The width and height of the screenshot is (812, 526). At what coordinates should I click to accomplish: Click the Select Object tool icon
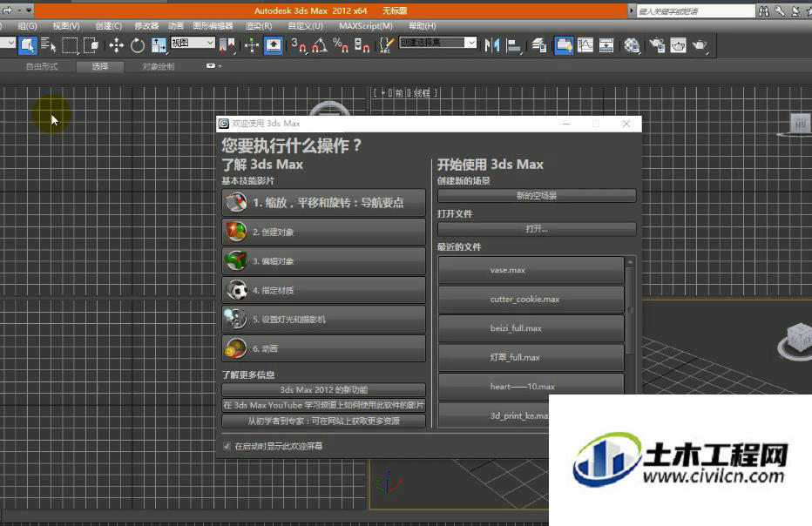coord(28,45)
